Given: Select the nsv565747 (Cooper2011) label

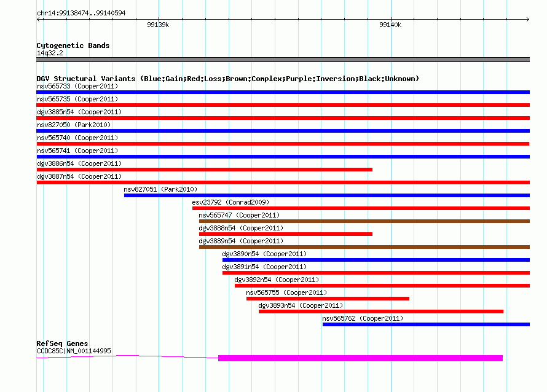Looking at the screenshot, I should (x=239, y=215).
